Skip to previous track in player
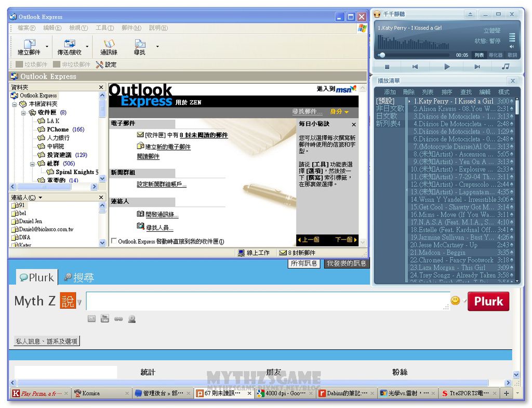 pyautogui.click(x=415, y=67)
